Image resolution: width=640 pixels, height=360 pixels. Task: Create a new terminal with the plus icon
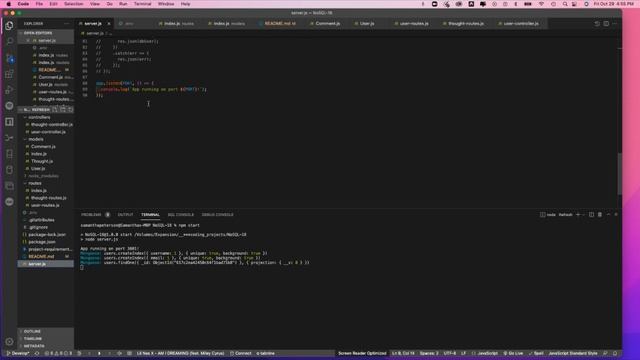(x=578, y=215)
